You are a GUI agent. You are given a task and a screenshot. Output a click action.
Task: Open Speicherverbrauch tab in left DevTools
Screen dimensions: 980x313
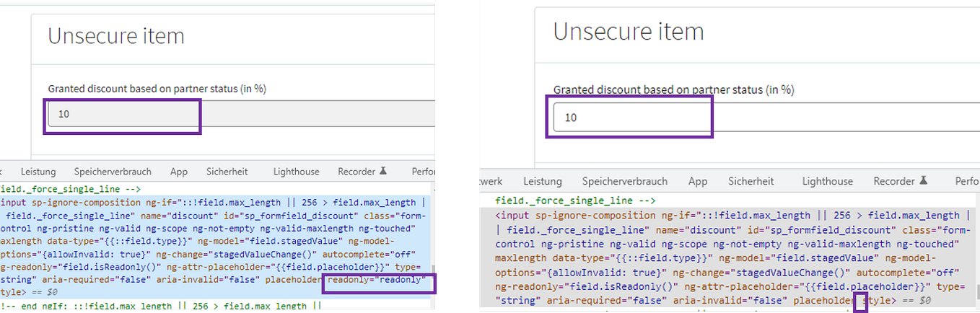(113, 171)
